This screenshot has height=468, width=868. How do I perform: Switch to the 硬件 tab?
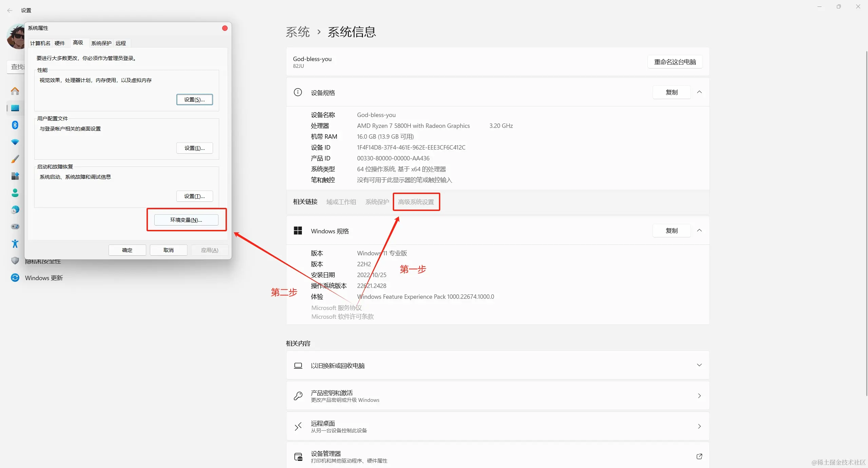pos(60,43)
